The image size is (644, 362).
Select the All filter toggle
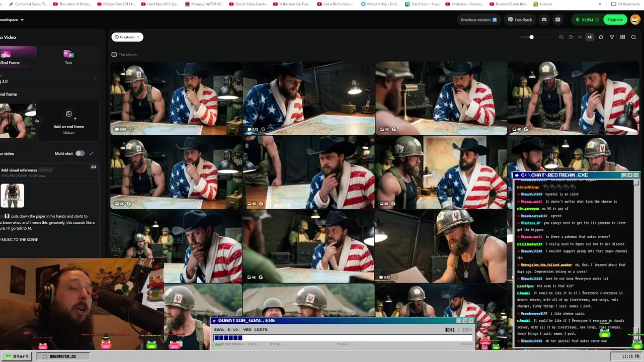(x=590, y=37)
